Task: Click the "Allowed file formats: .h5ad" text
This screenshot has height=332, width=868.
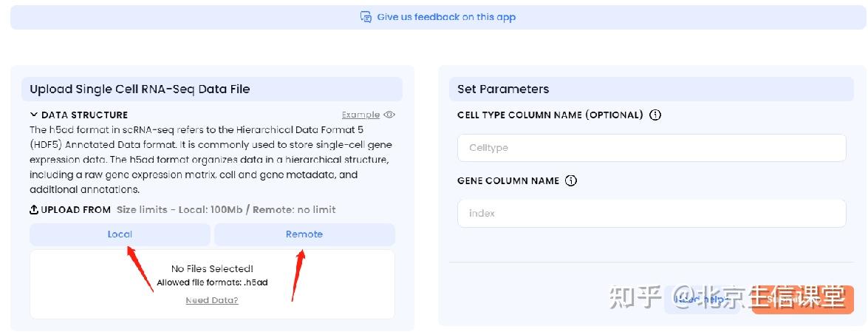Action: [212, 282]
